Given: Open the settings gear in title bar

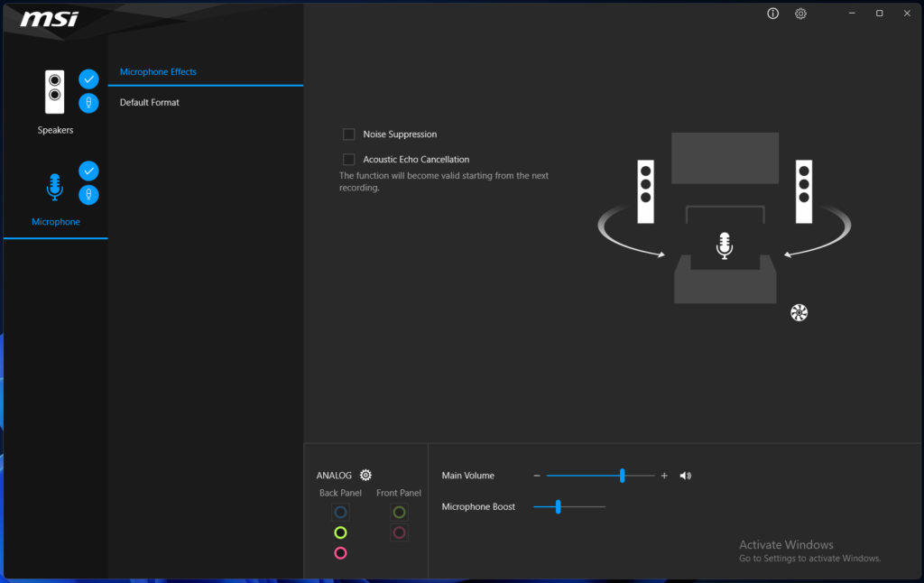Looking at the screenshot, I should (800, 14).
